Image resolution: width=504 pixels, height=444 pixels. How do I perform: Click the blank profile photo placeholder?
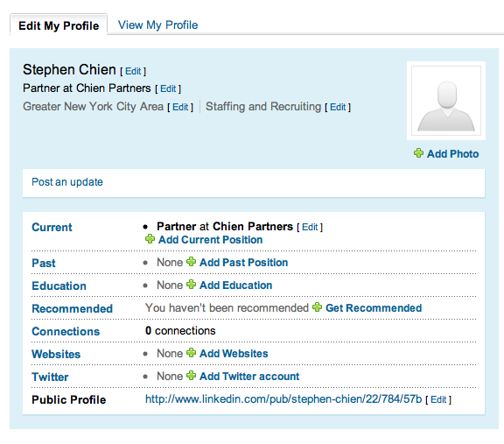pos(446,101)
